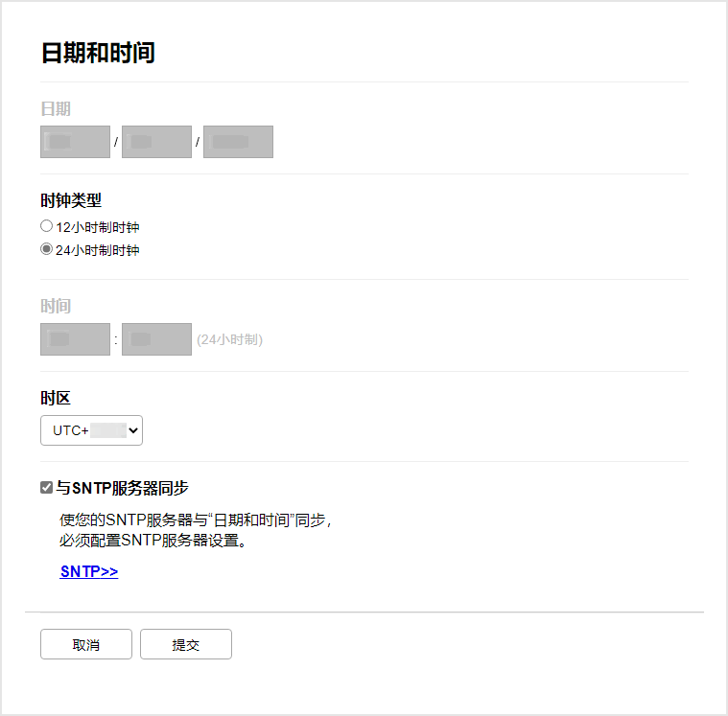Viewport: 728px width, 716px height.
Task: Open the SNTP>> link
Action: pos(88,572)
